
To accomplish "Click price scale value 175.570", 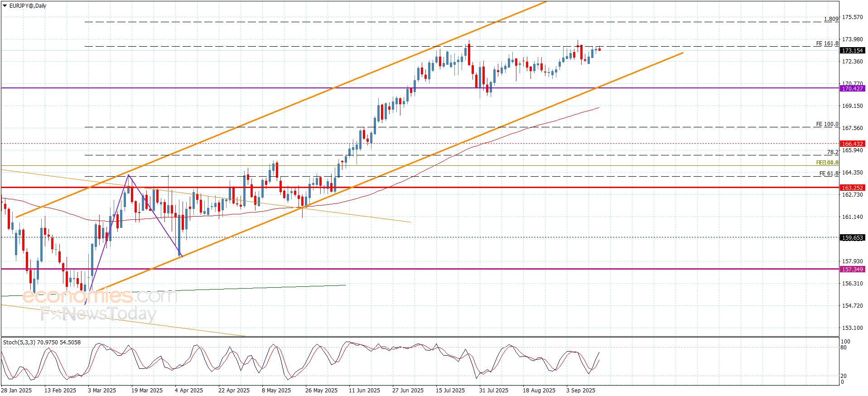I will click(852, 17).
